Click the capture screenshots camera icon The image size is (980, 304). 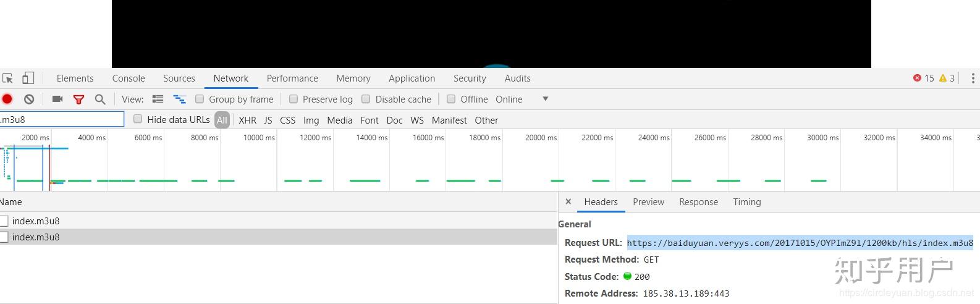click(x=57, y=99)
